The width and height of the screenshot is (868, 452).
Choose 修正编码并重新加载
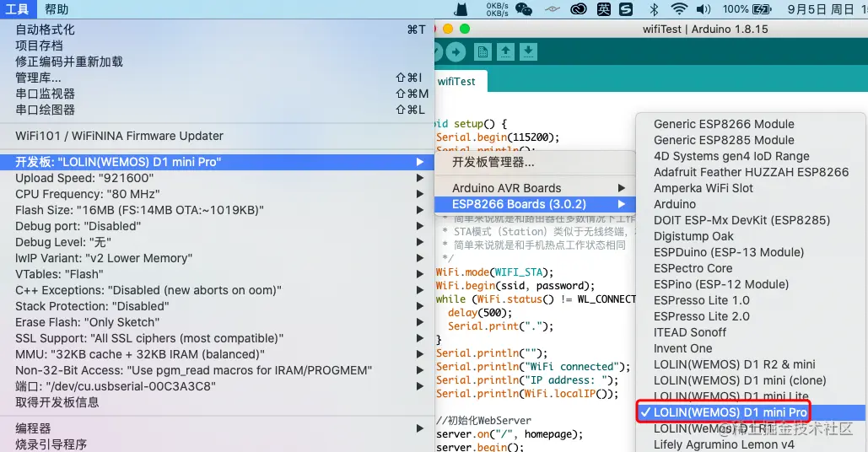point(217,62)
